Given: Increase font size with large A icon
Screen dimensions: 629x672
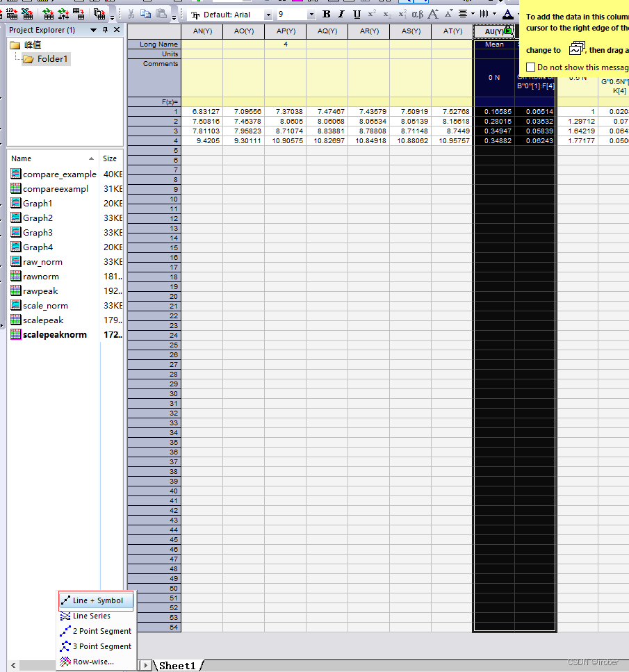Looking at the screenshot, I should pos(434,14).
